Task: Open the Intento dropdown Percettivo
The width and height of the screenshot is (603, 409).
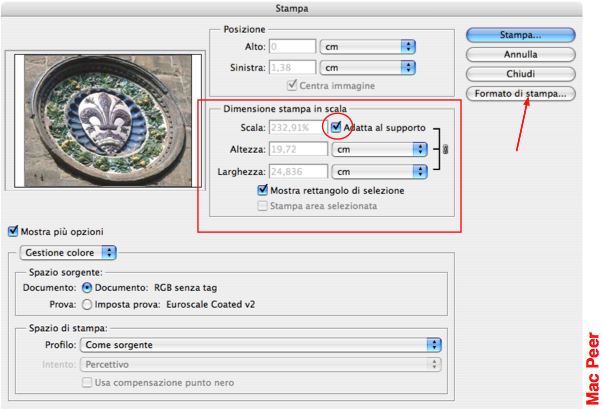Action: (x=260, y=364)
